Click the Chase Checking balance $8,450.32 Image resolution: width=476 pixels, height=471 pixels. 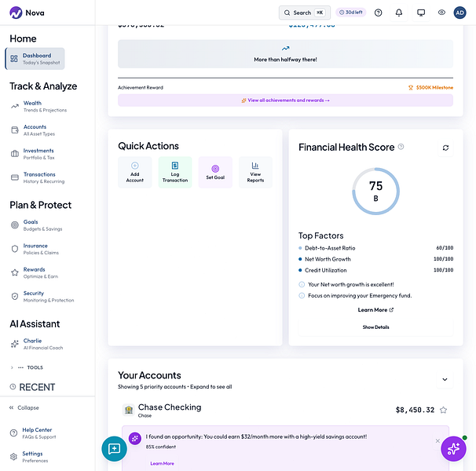(415, 410)
